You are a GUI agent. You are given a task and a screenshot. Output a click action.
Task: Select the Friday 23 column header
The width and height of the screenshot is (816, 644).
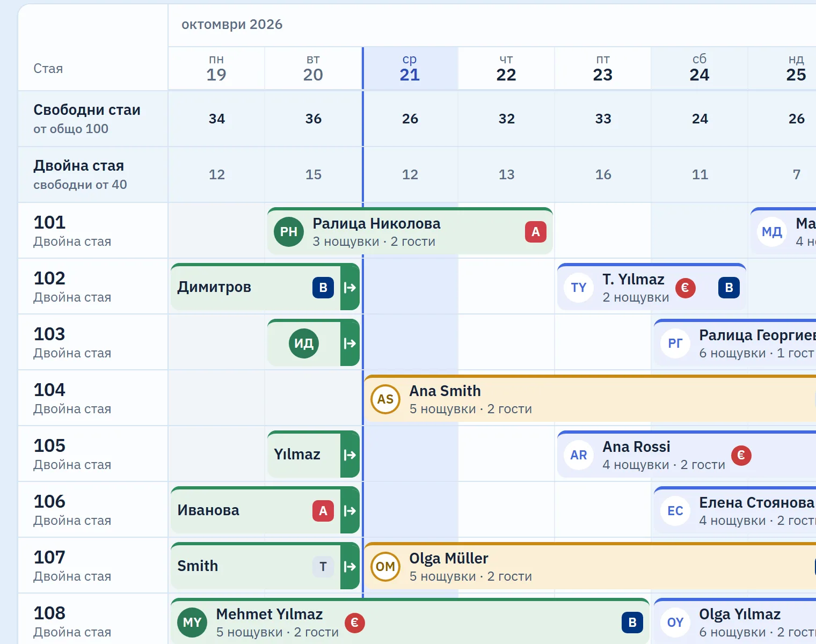tap(603, 68)
